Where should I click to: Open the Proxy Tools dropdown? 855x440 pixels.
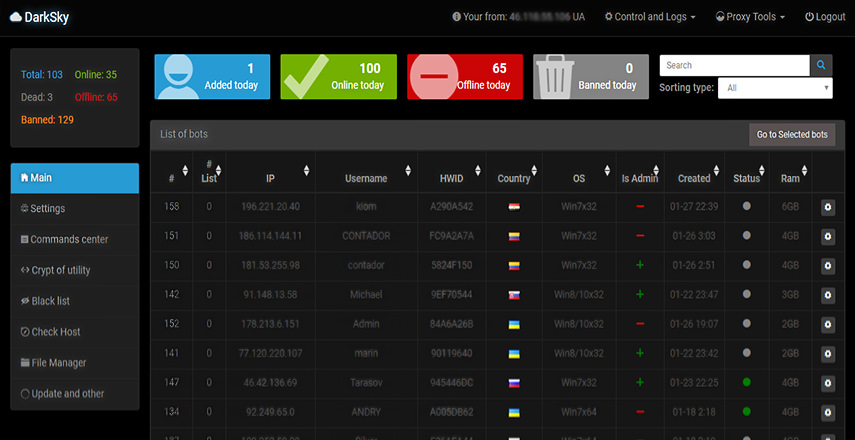pos(750,17)
